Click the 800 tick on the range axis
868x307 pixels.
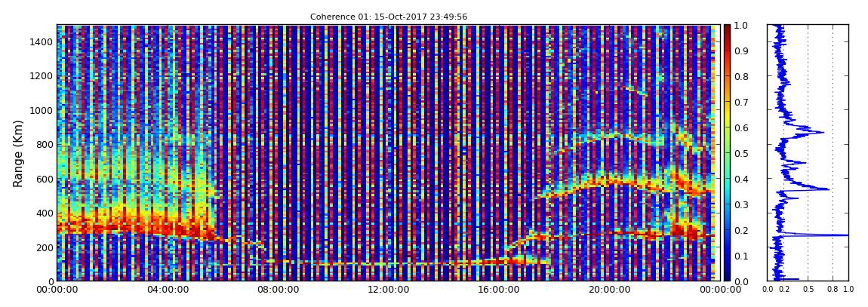tap(44, 144)
